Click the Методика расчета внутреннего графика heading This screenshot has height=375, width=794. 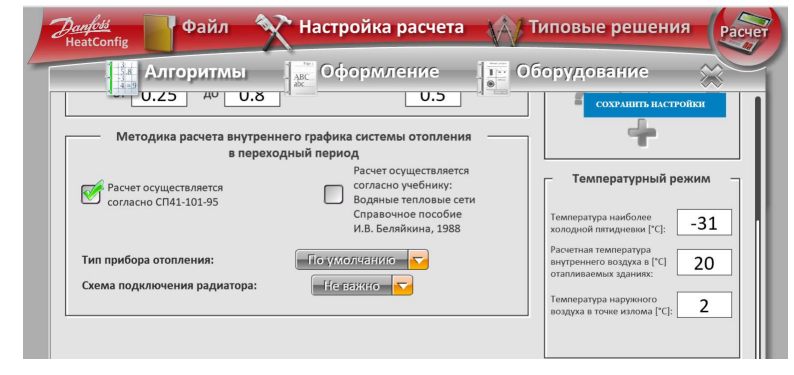(x=294, y=144)
